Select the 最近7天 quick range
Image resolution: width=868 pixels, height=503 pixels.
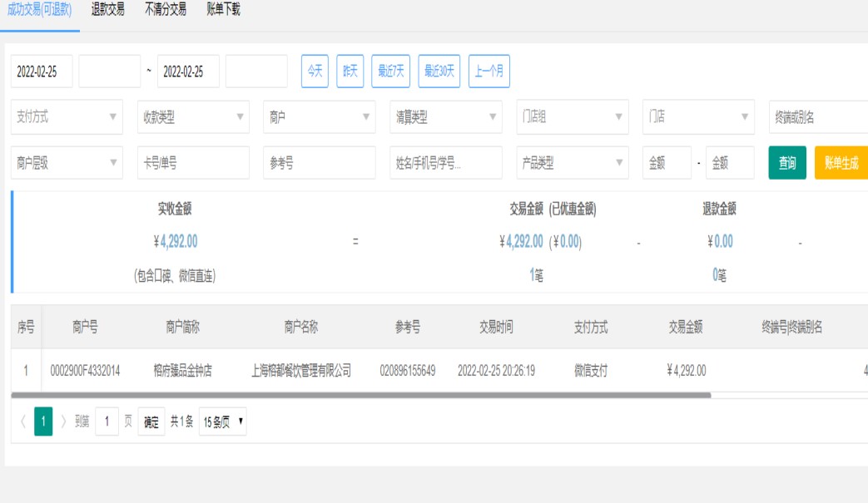click(391, 72)
